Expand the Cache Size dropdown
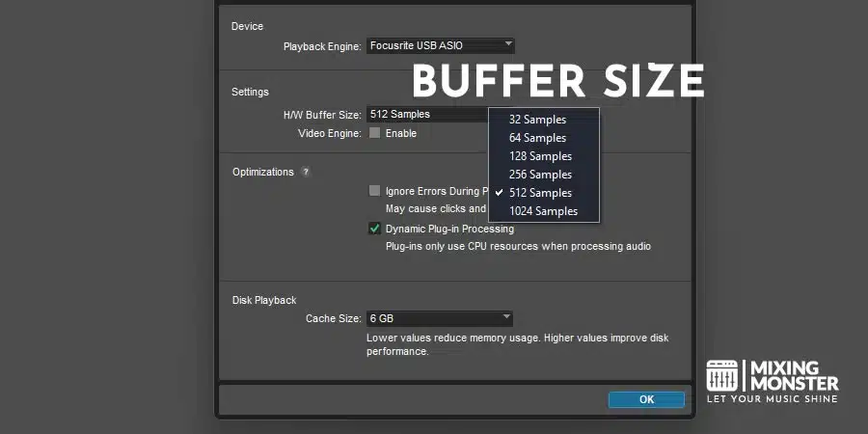The width and height of the screenshot is (868, 434). point(439,318)
